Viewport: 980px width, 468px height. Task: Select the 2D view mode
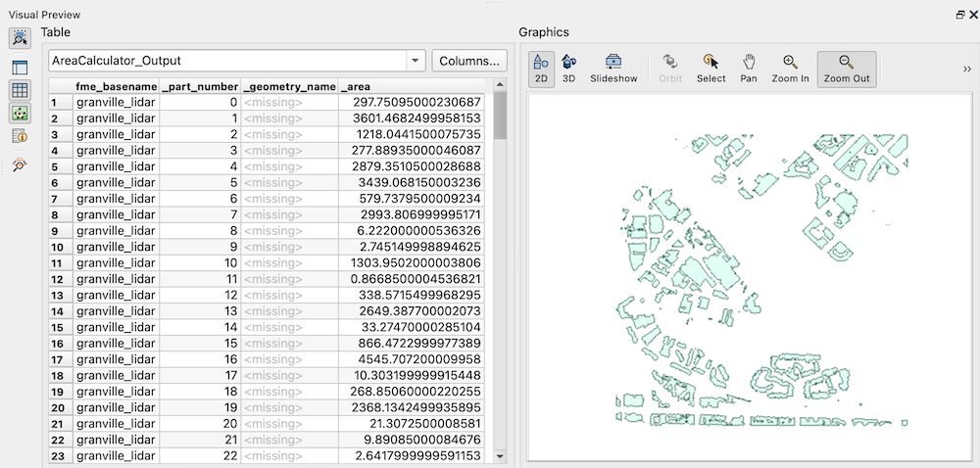coord(541,69)
